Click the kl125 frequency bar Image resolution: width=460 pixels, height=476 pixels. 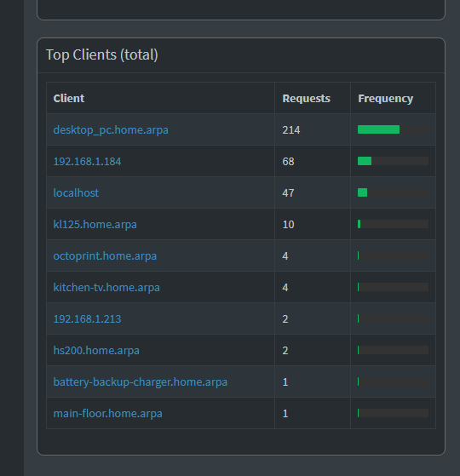(x=394, y=224)
